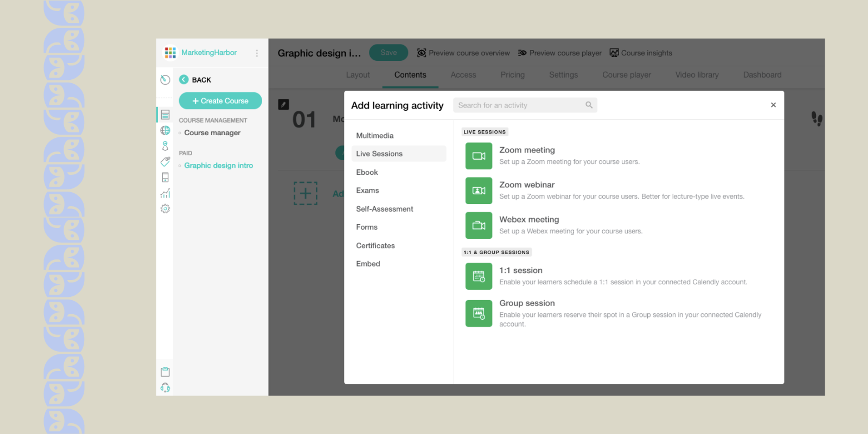Open the clipboard icon at sidebar bottom
Image resolution: width=868 pixels, height=434 pixels.
coord(165,372)
